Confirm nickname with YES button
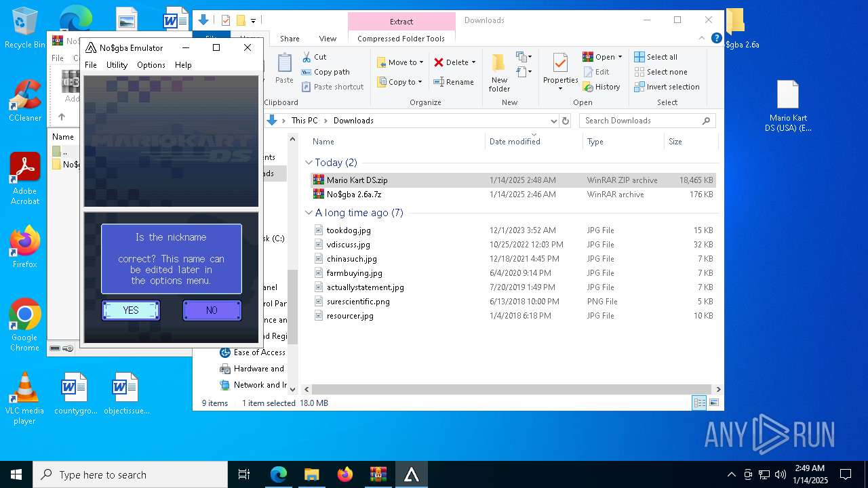Viewport: 868px width, 488px height. 131,310
